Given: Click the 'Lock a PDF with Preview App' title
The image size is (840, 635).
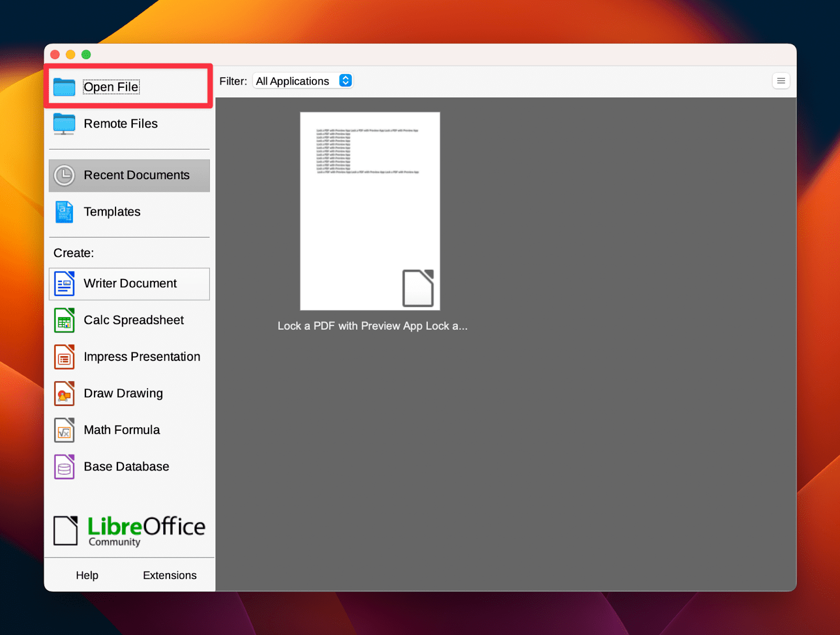Looking at the screenshot, I should (373, 326).
